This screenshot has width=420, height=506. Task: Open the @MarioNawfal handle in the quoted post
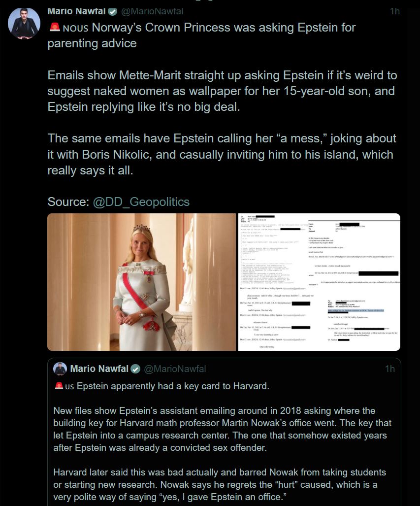(175, 369)
